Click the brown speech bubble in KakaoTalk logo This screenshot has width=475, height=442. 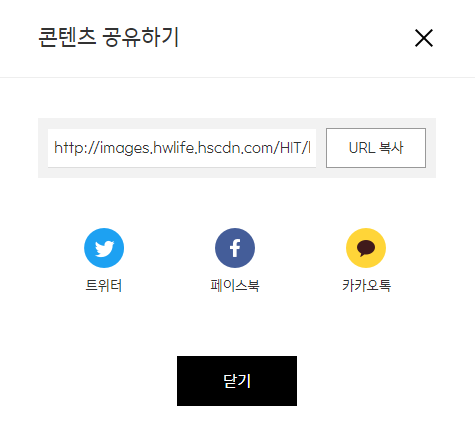(x=366, y=248)
